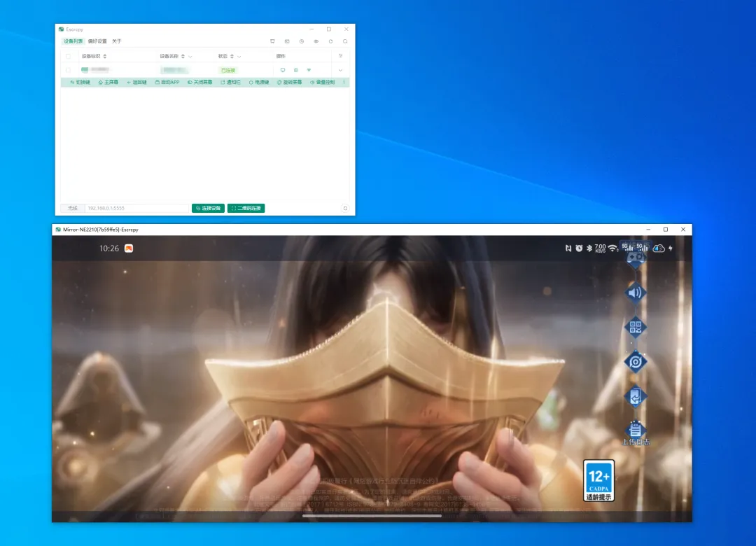Viewport: 756px width, 546px height.
Task: Click the 切换键 control button
Action: coord(80,83)
